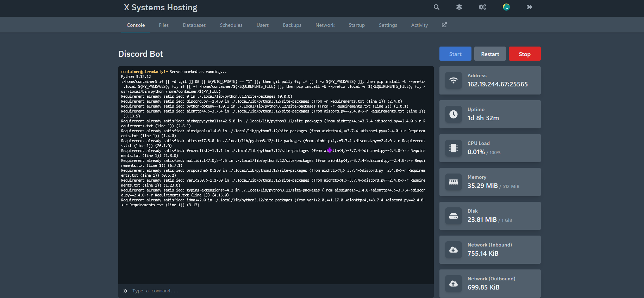Open external link icon beside Activity
The height and width of the screenshot is (298, 644).
pyautogui.click(x=444, y=25)
